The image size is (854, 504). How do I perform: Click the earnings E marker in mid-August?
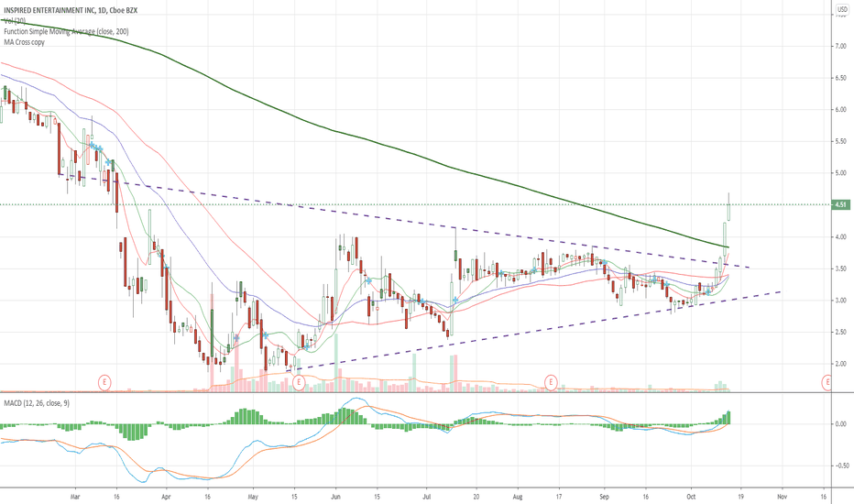coord(551,382)
